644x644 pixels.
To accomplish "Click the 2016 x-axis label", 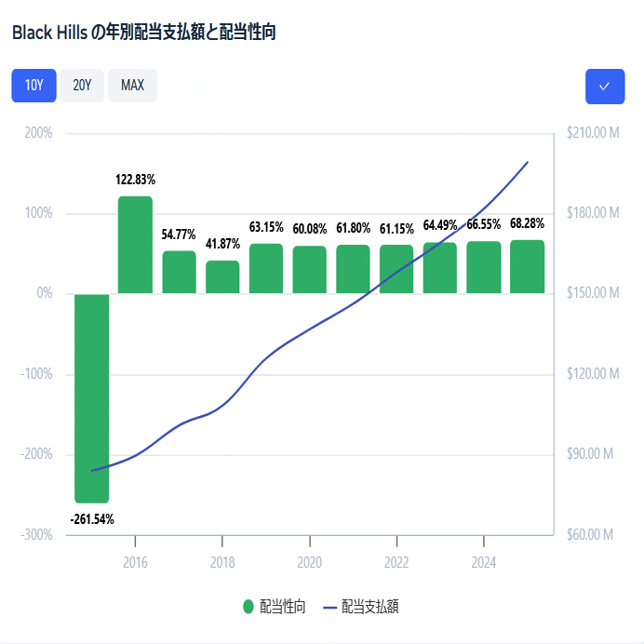I will [x=135, y=562].
